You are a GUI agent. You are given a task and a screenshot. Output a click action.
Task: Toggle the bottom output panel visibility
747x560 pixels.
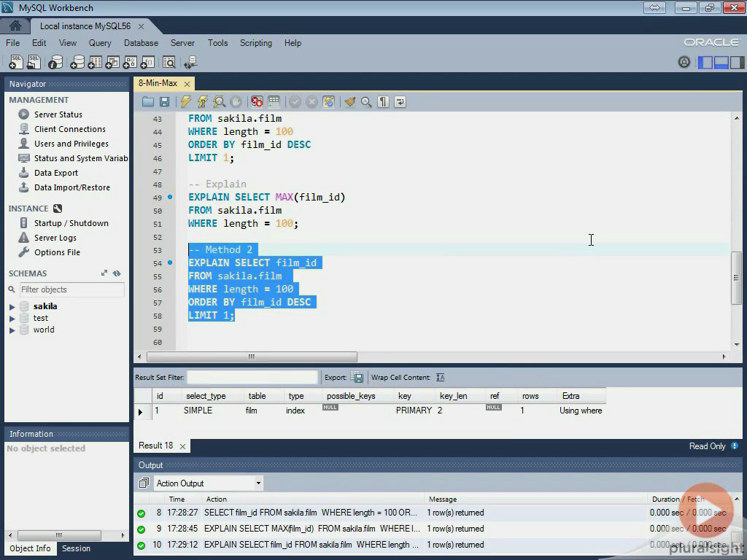(x=721, y=63)
